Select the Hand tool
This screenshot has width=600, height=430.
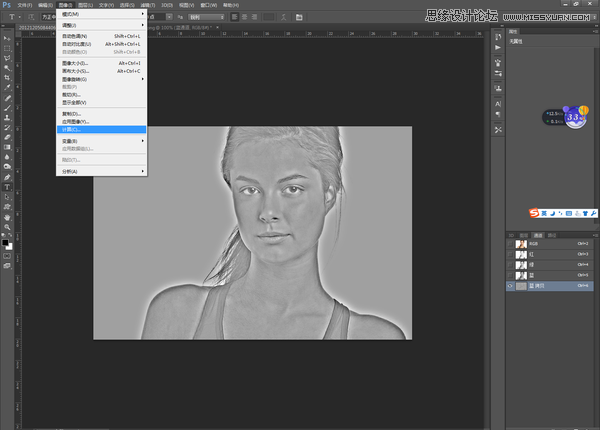tap(7, 217)
